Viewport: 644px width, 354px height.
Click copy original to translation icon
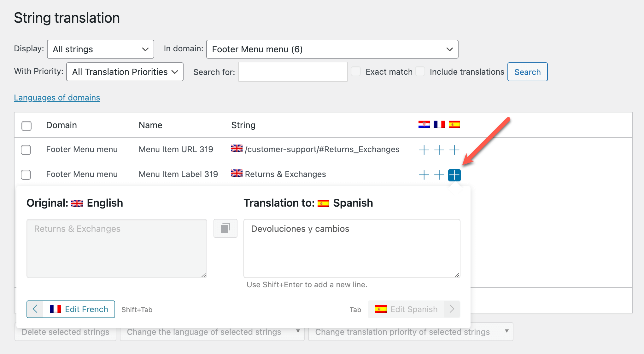pos(225,228)
